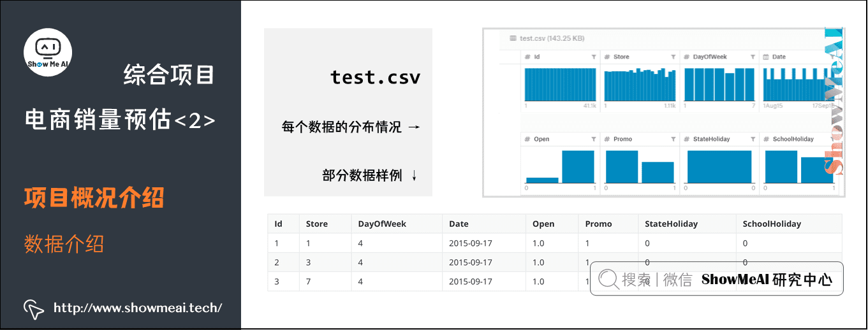Screen dimensions: 868x330
Task: Click the Promo distribution bar chart
Action: coord(640,167)
